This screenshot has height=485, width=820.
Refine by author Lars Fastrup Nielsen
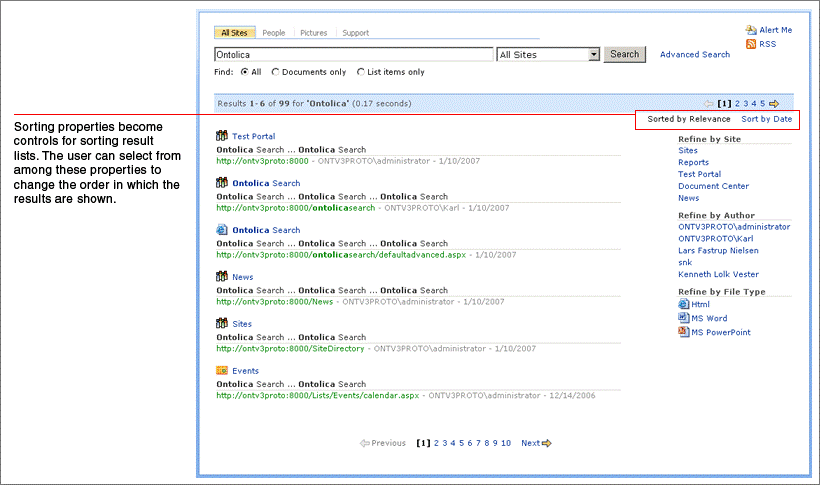coord(718,250)
